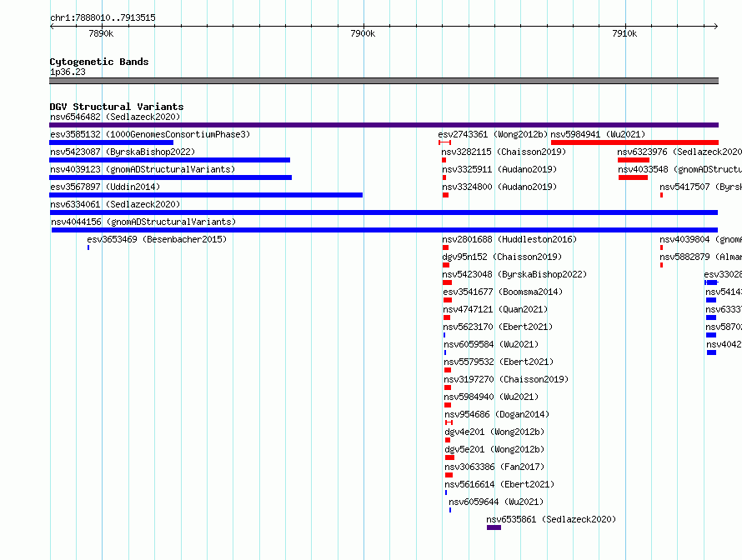The width and height of the screenshot is (742, 560).
Task: Click the chr1:7888010..7913515 region label
Action: pyautogui.click(x=103, y=17)
